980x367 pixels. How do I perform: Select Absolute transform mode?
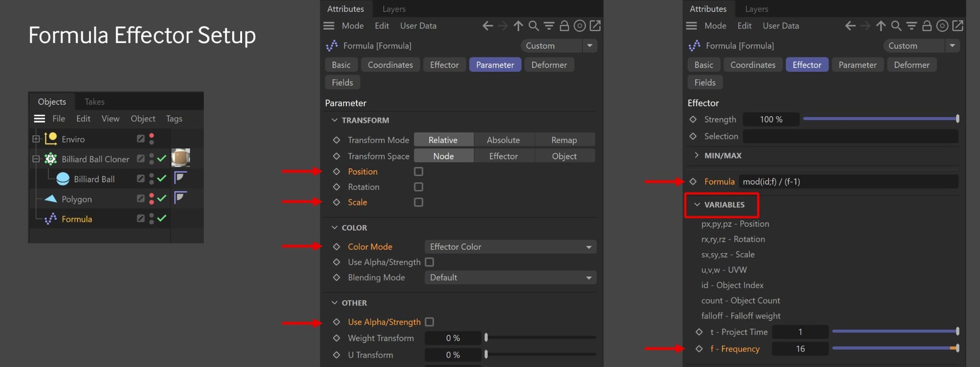pyautogui.click(x=503, y=140)
